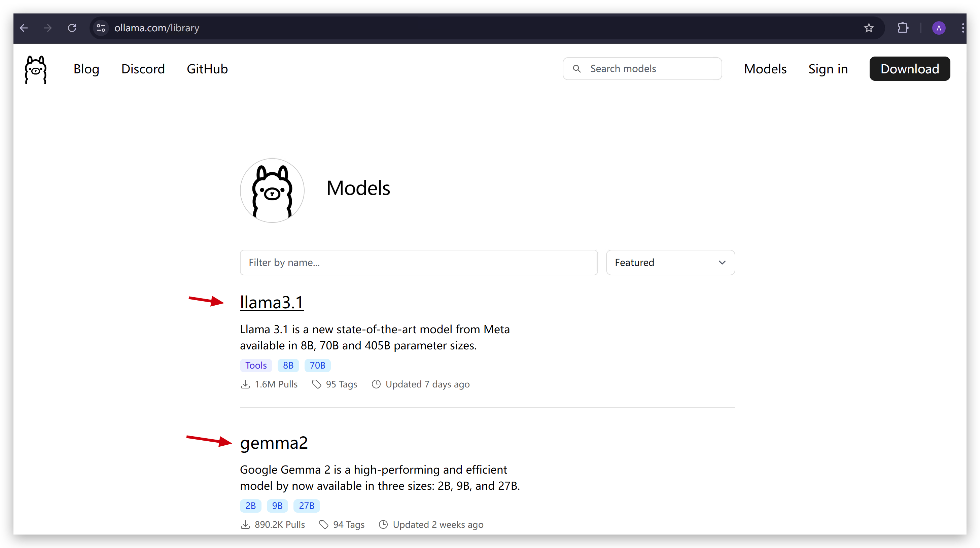980x548 pixels.
Task: Click the 9B tag under gemma2
Action: point(277,506)
